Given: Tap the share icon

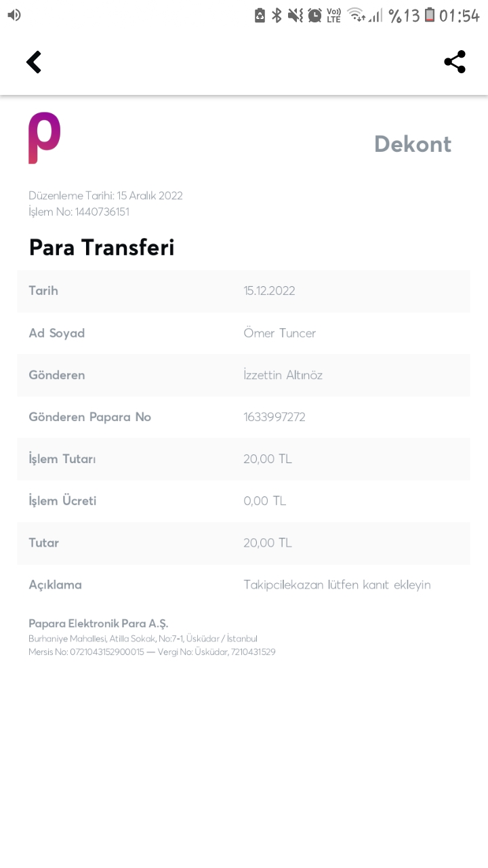Looking at the screenshot, I should tap(455, 62).
